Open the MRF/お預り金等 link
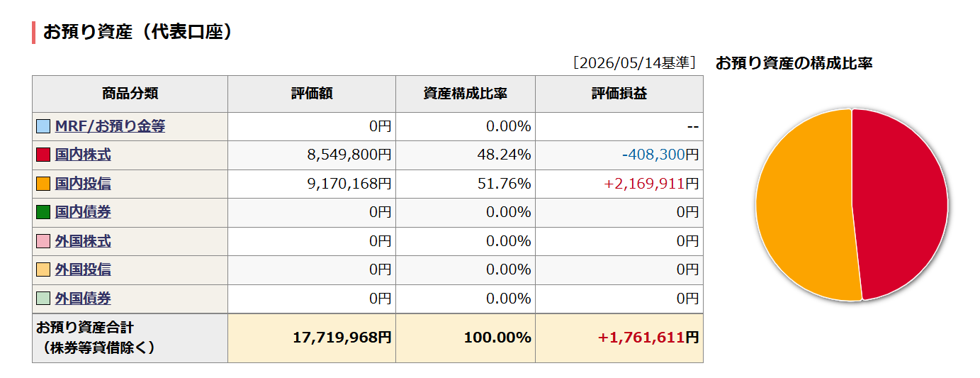The height and width of the screenshot is (378, 980). (x=110, y=126)
